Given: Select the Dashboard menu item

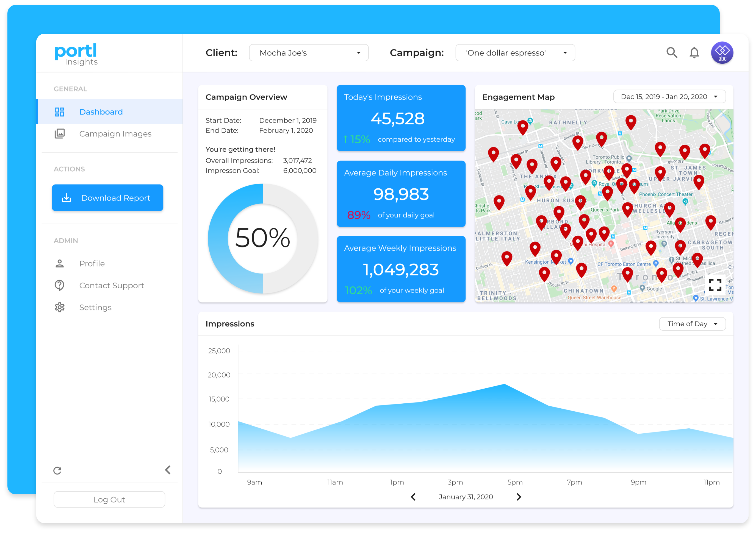Looking at the screenshot, I should tap(101, 112).
